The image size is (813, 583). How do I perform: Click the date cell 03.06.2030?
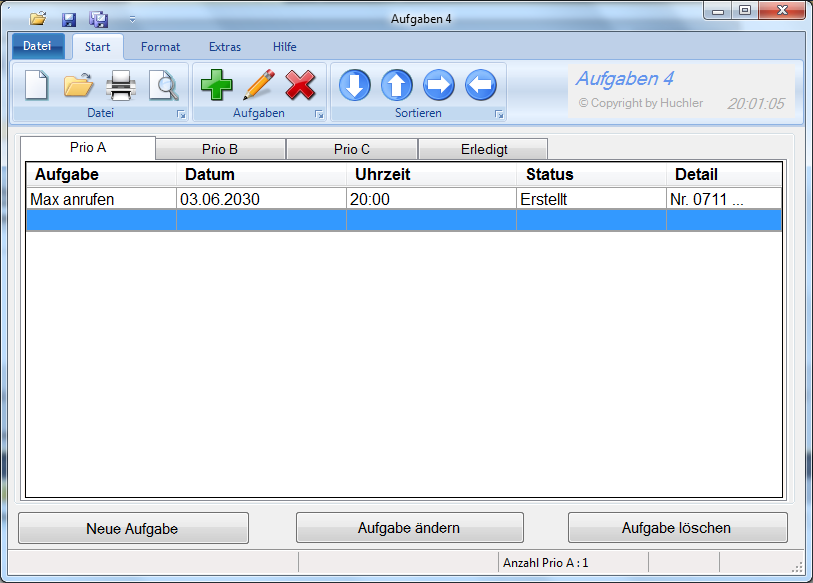tap(261, 199)
